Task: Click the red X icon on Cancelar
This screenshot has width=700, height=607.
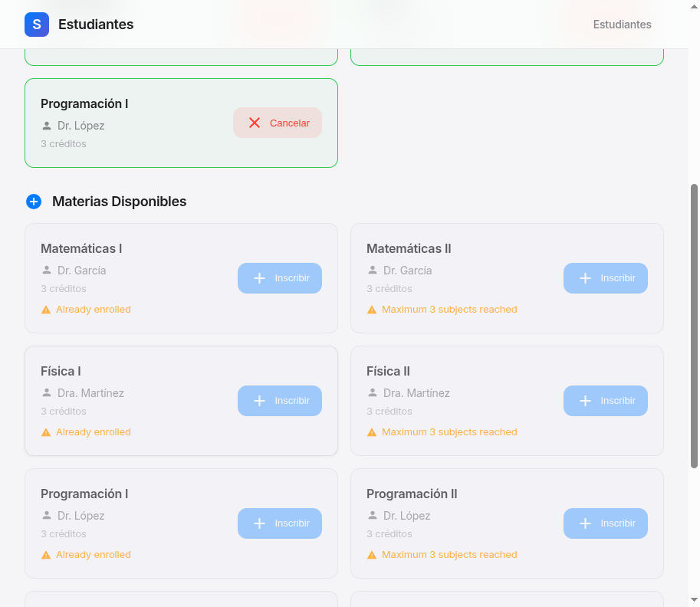Action: (x=255, y=123)
